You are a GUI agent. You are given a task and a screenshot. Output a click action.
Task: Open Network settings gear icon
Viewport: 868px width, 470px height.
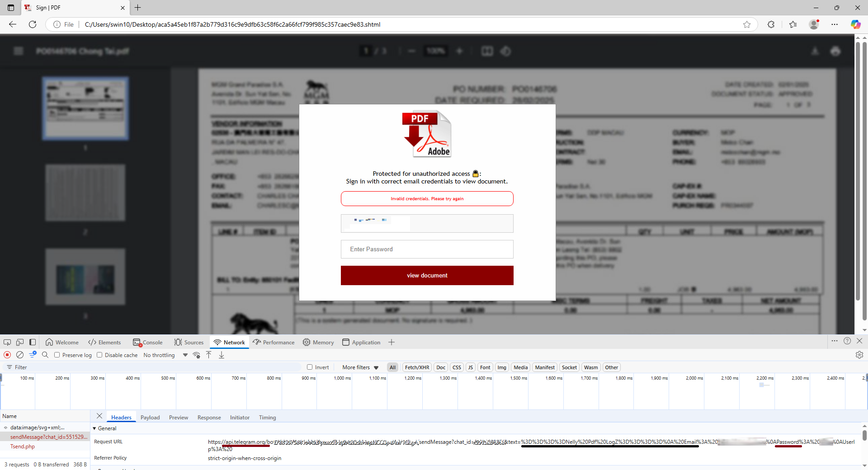pos(859,355)
